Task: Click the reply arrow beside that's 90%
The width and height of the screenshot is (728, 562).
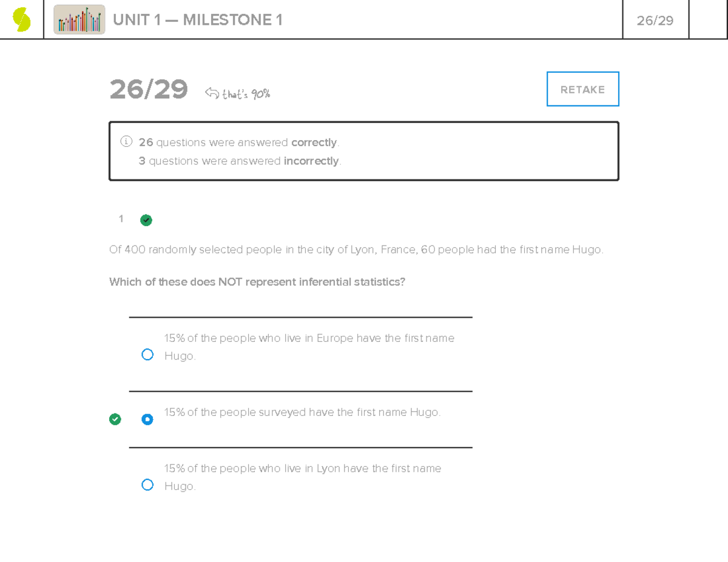Action: click(212, 93)
